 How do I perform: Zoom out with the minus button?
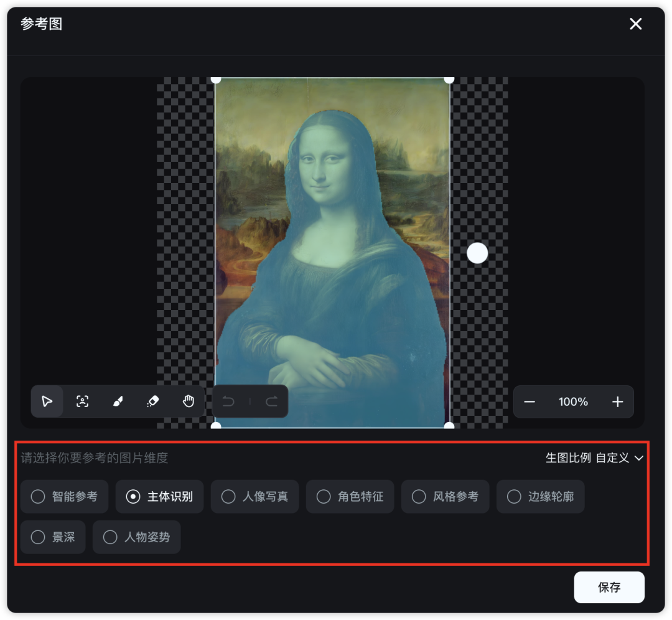[x=530, y=402]
